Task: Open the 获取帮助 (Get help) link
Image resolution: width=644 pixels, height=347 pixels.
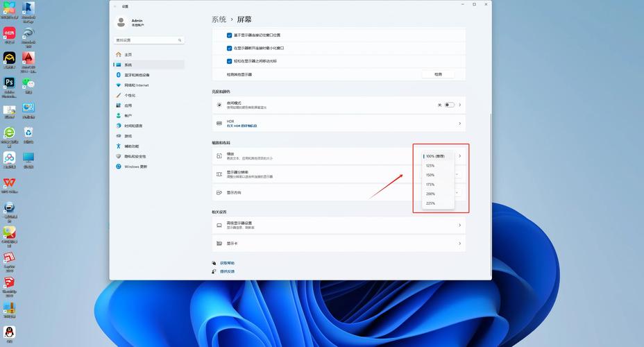Action: tap(228, 263)
